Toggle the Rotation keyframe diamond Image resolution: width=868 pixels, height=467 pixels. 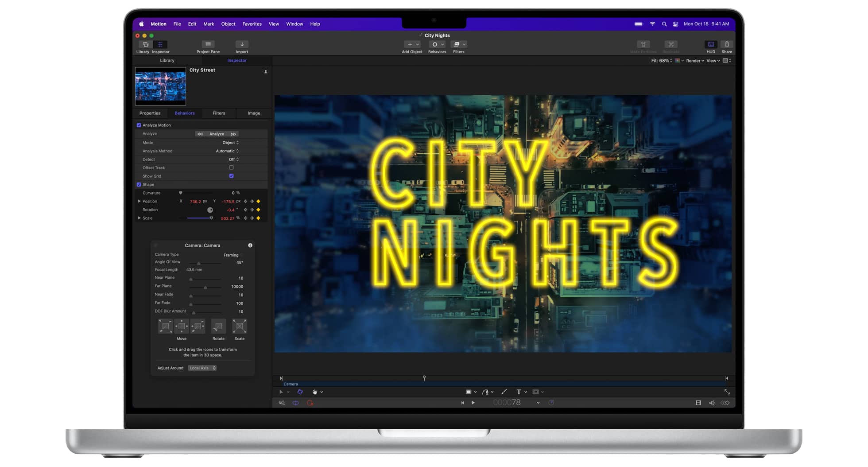258,210
